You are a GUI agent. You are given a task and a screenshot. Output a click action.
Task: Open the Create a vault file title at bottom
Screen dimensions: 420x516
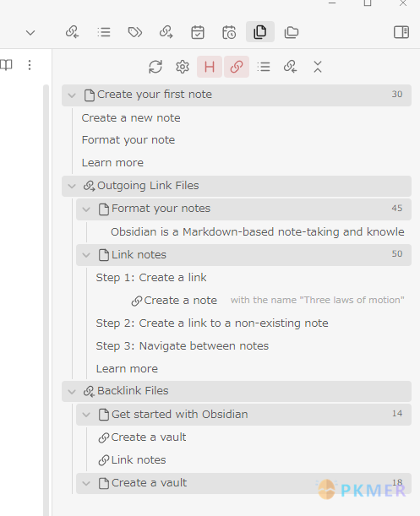click(x=149, y=483)
